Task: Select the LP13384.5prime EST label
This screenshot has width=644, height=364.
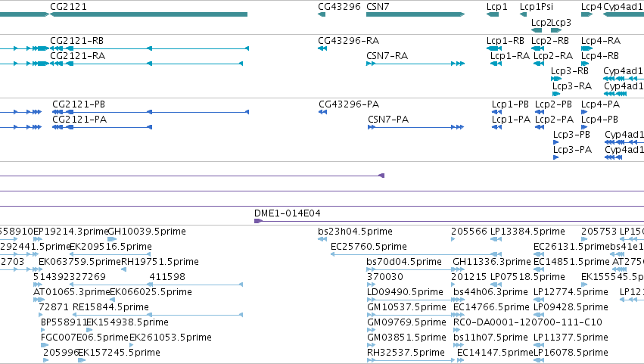Action: 527,232
